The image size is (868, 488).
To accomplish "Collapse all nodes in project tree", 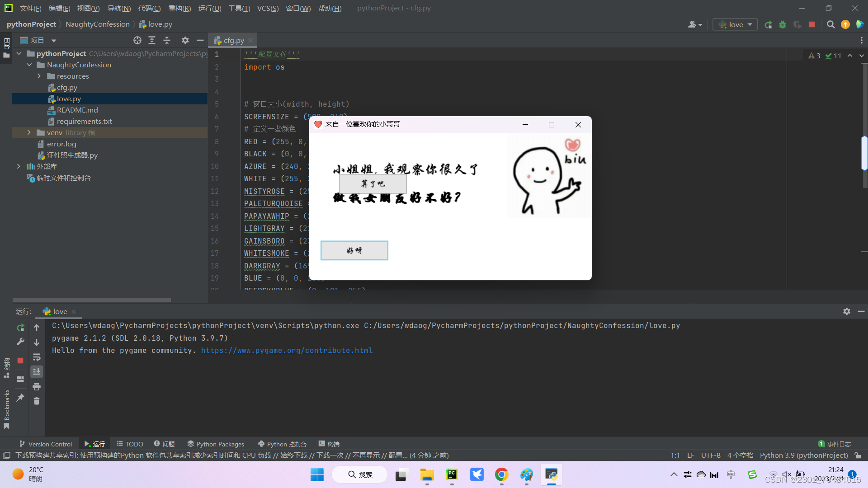I will click(x=166, y=40).
